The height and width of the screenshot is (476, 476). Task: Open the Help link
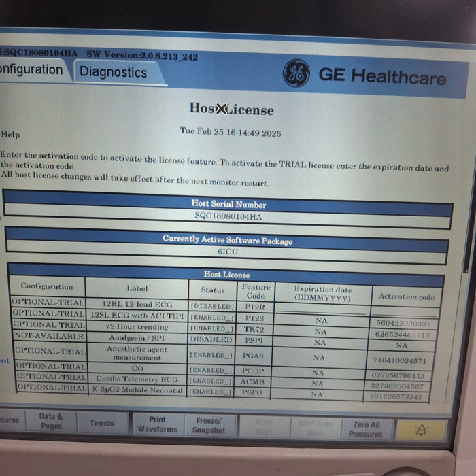click(x=10, y=135)
